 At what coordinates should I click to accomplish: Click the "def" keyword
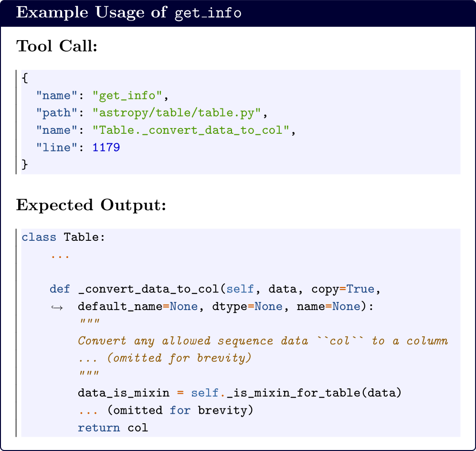click(60, 289)
